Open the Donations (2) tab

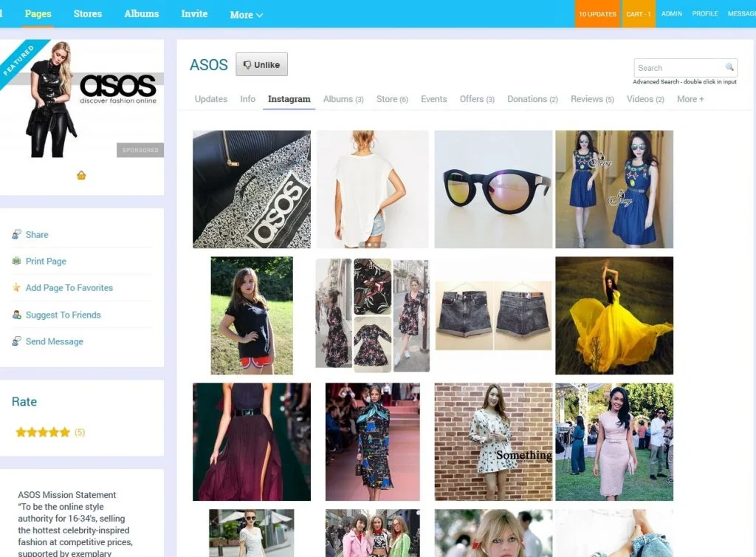(x=533, y=99)
